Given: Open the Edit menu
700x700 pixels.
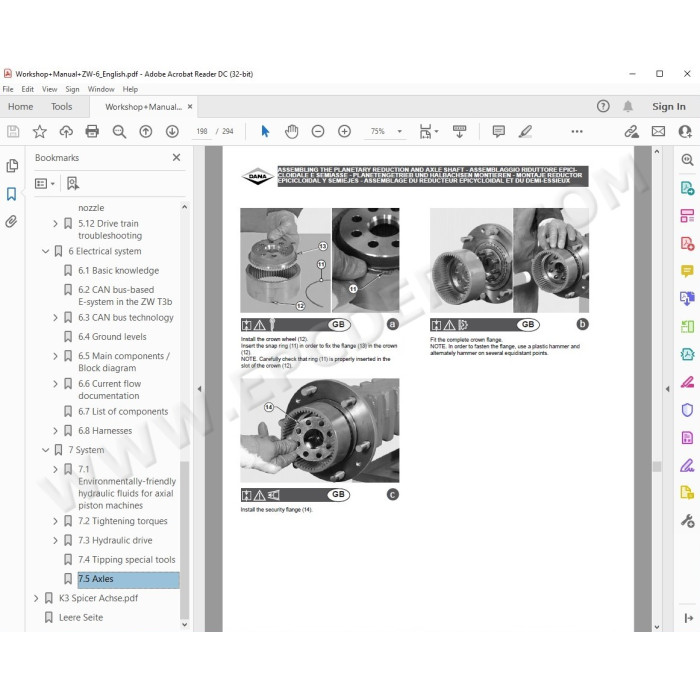Looking at the screenshot, I should pos(28,89).
